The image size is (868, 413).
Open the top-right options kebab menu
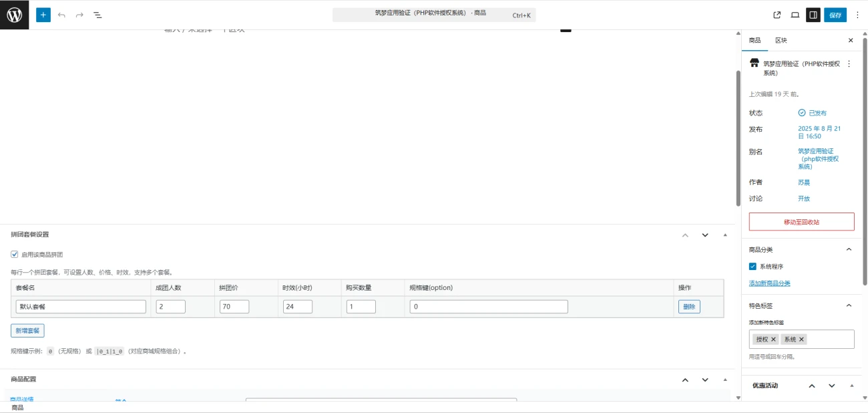(x=857, y=15)
